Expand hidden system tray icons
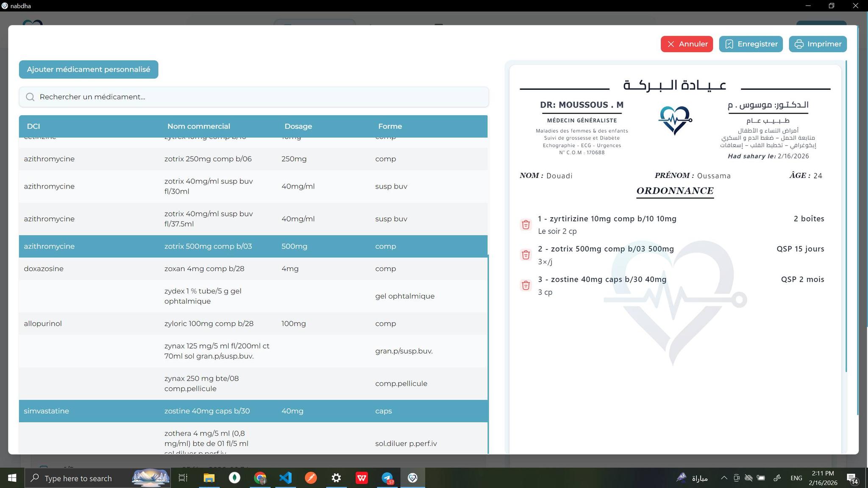Viewport: 868px width, 488px height. 723,478
